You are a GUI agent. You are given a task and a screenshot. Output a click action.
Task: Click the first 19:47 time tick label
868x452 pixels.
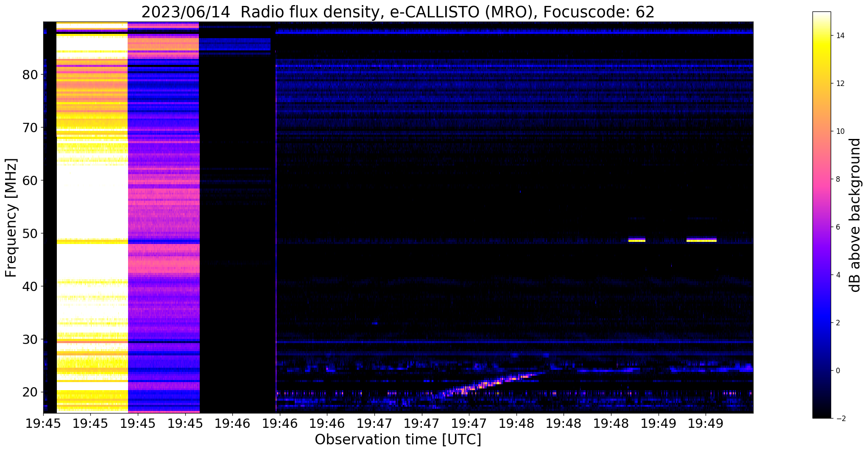[374, 423]
